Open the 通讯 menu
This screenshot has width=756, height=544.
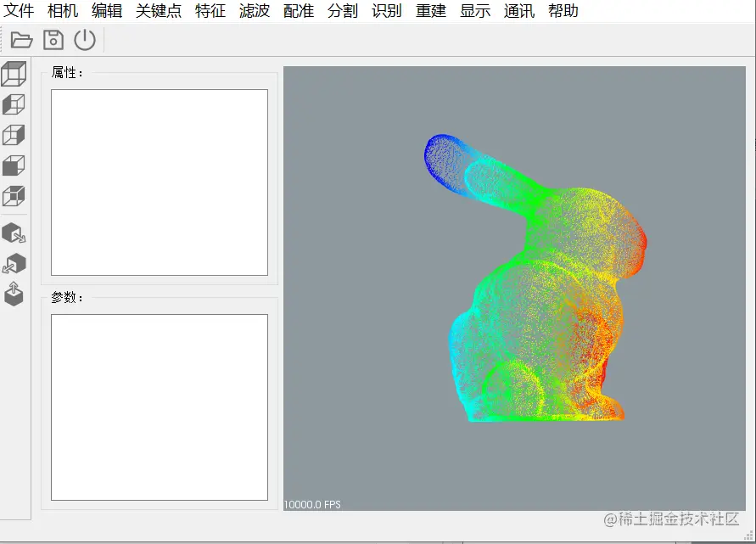coord(519,11)
